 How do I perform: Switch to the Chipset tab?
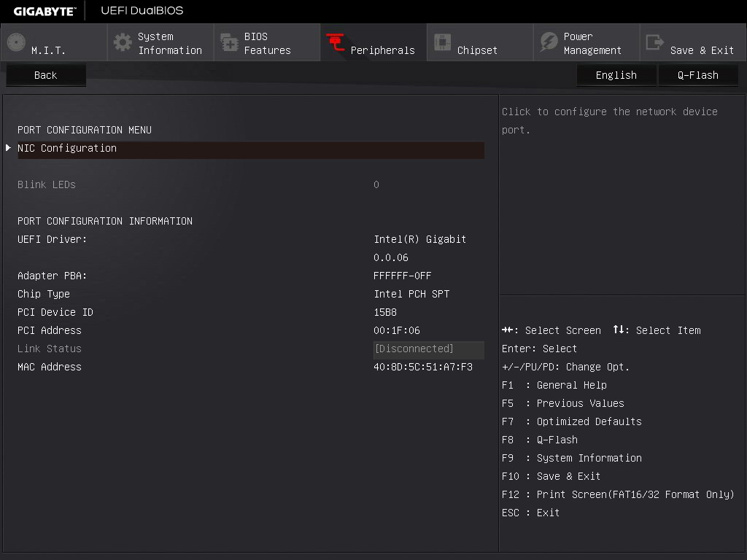click(477, 50)
